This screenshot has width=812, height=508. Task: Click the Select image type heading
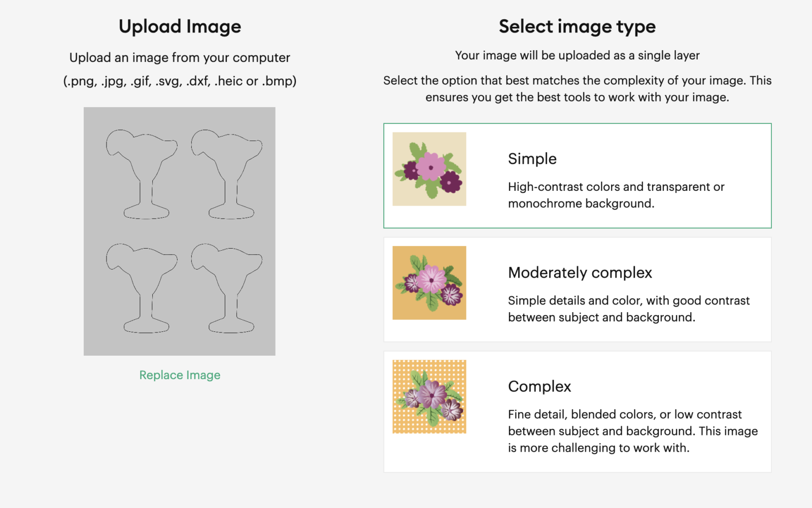click(x=577, y=26)
